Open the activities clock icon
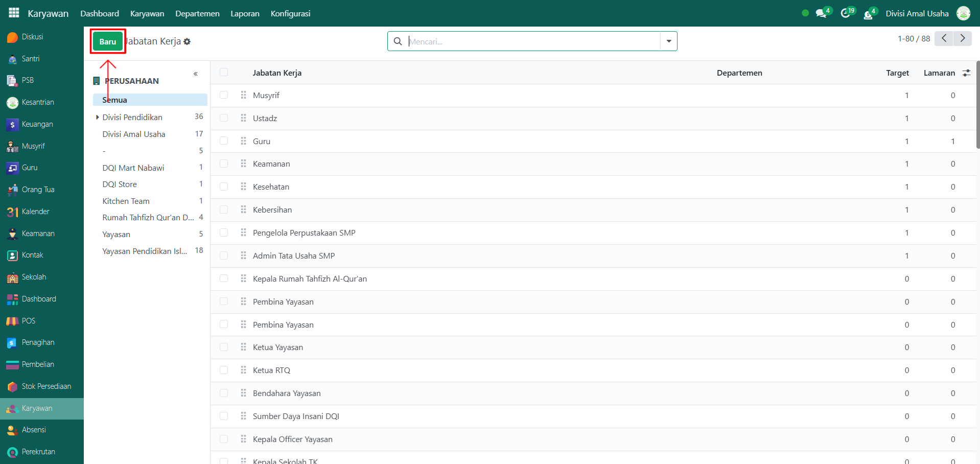This screenshot has width=980, height=464. pyautogui.click(x=845, y=13)
